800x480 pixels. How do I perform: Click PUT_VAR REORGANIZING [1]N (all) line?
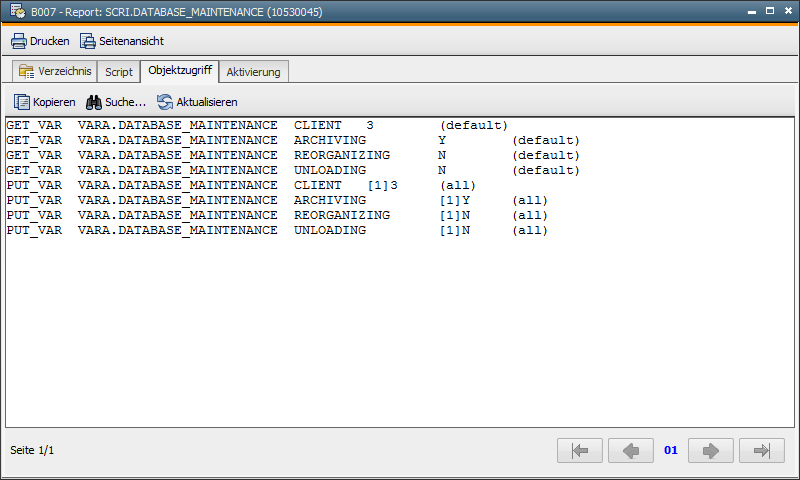click(277, 215)
